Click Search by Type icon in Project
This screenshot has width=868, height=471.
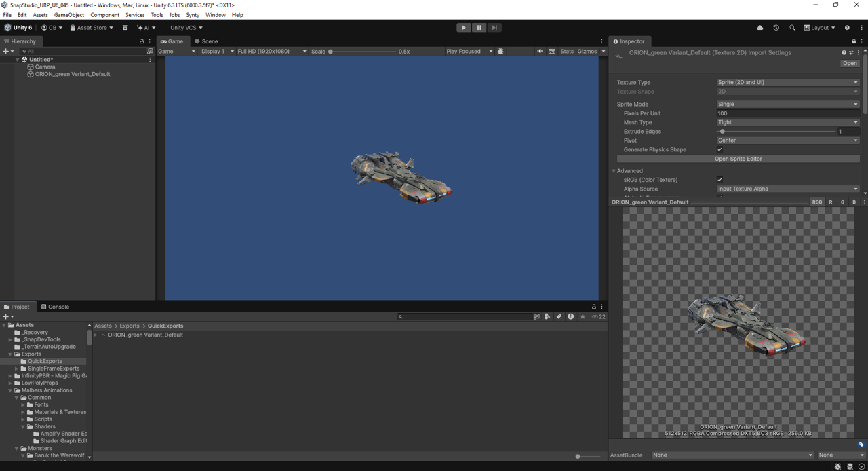point(547,316)
